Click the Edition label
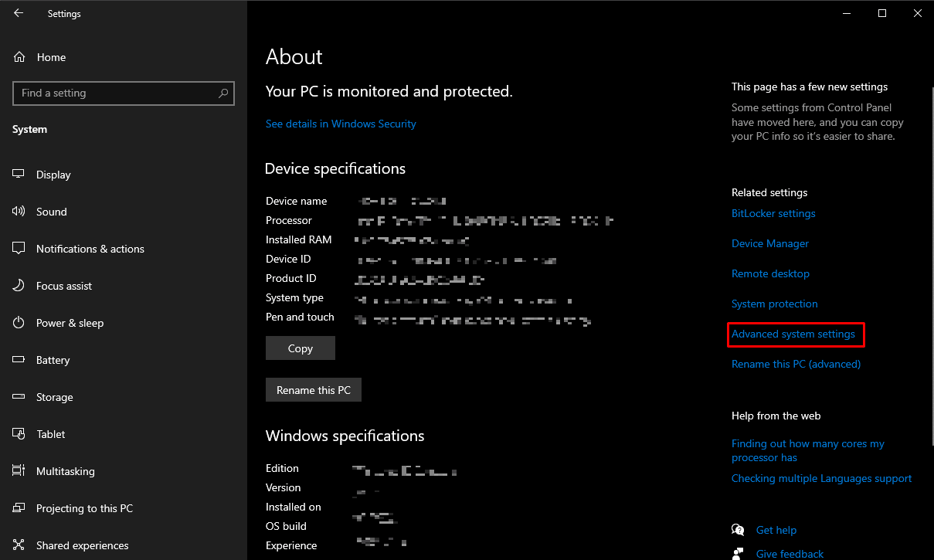 pos(282,468)
